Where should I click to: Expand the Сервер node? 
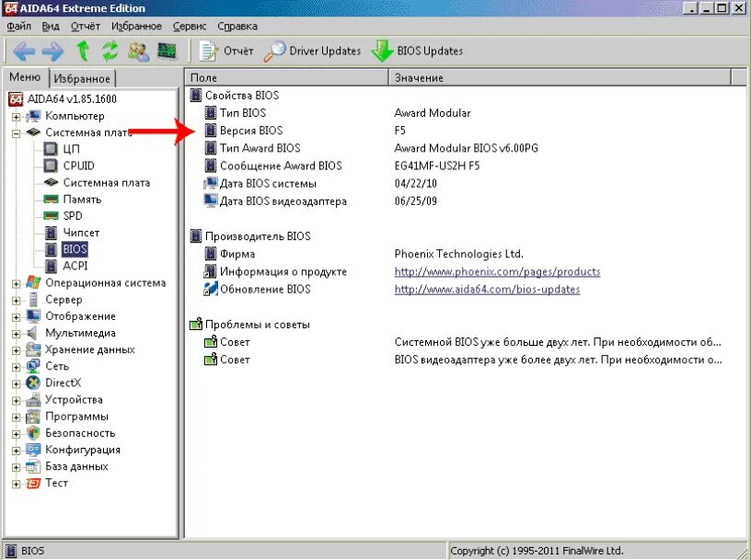tap(16, 301)
